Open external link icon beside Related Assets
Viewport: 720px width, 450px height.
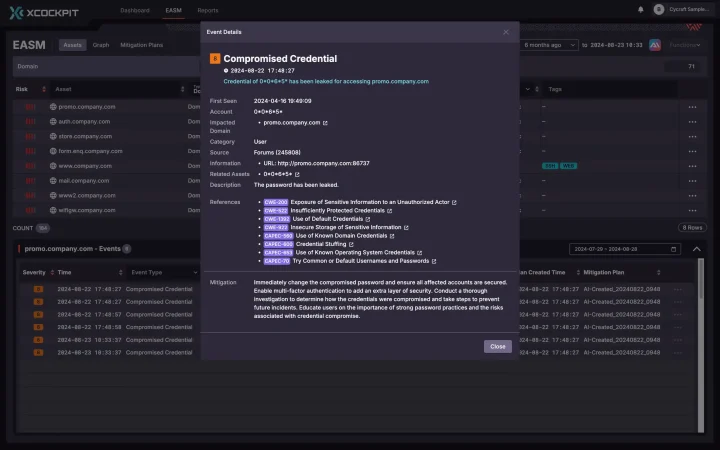coord(297,174)
